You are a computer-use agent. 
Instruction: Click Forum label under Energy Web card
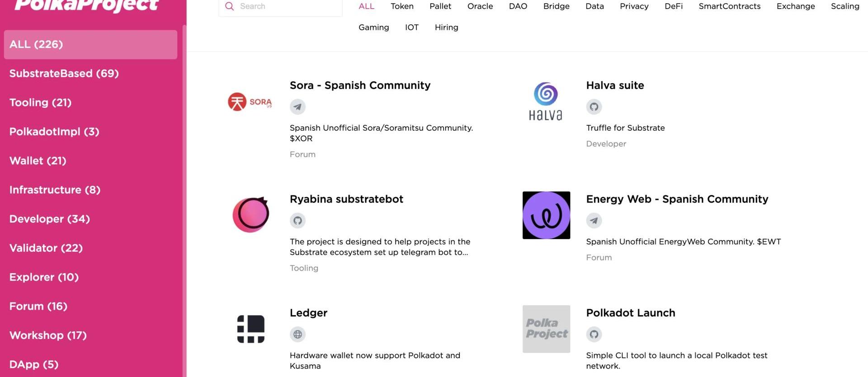[x=599, y=258]
